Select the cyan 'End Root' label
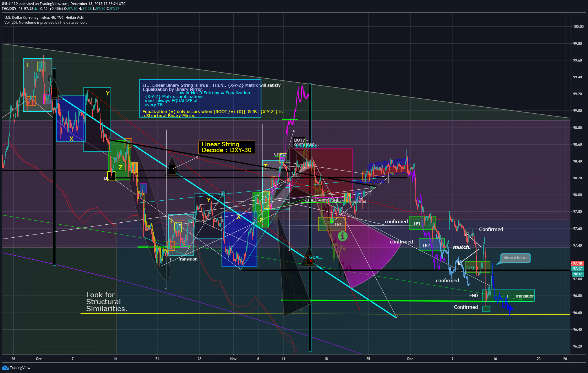 306,146
